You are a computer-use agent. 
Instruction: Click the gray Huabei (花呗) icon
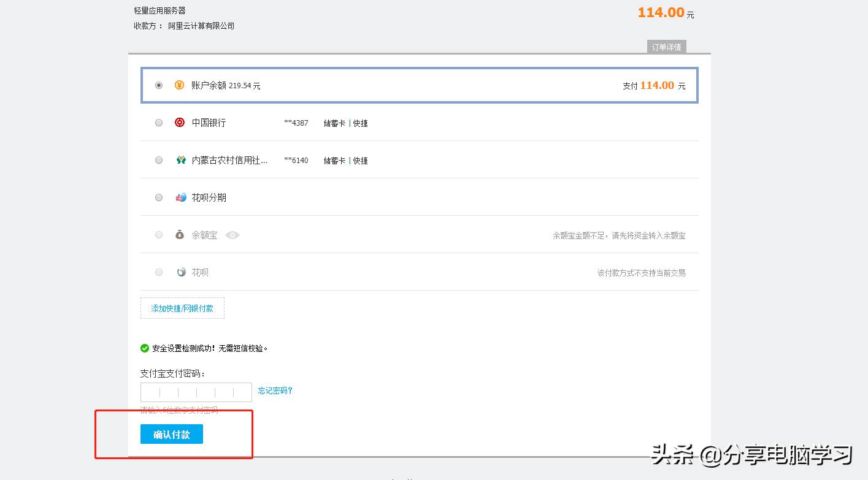(181, 272)
